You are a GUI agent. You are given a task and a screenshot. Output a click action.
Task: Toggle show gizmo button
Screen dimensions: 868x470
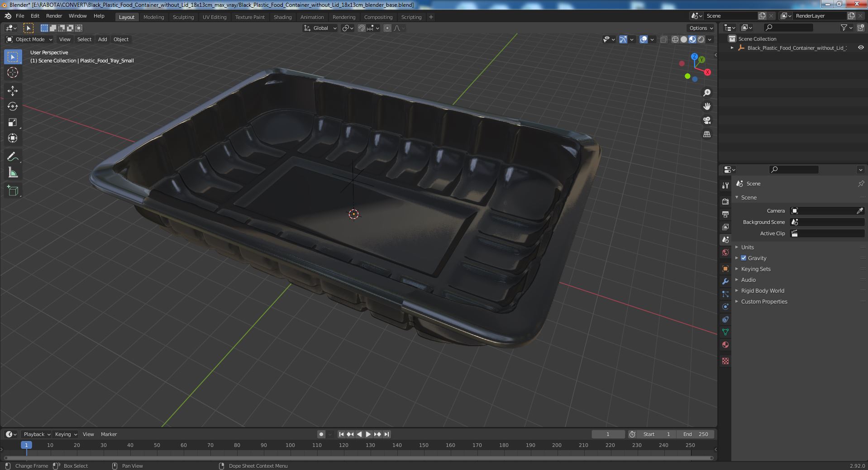click(623, 39)
